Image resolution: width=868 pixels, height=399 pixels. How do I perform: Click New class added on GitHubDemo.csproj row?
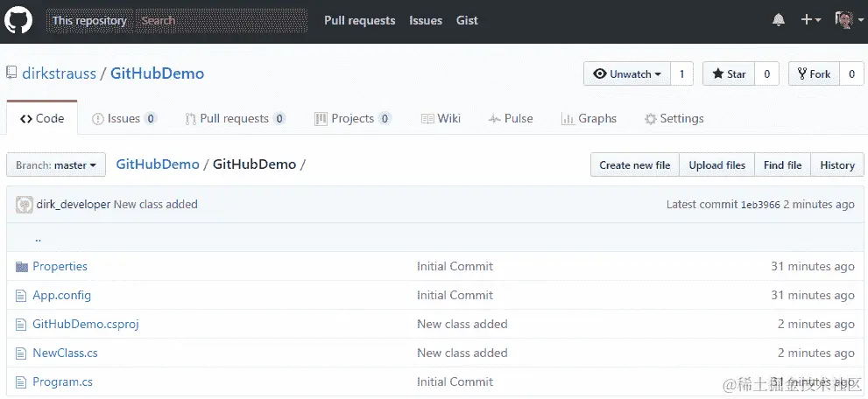point(462,324)
